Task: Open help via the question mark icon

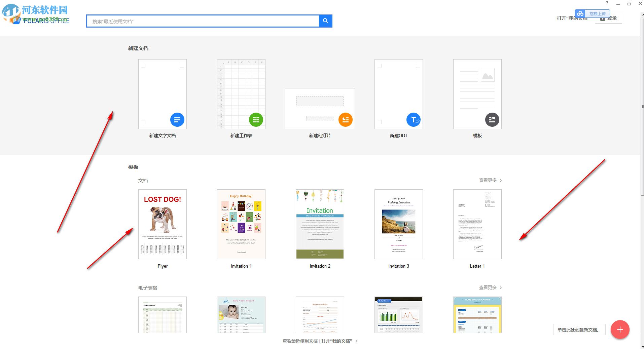Action: pos(607,3)
